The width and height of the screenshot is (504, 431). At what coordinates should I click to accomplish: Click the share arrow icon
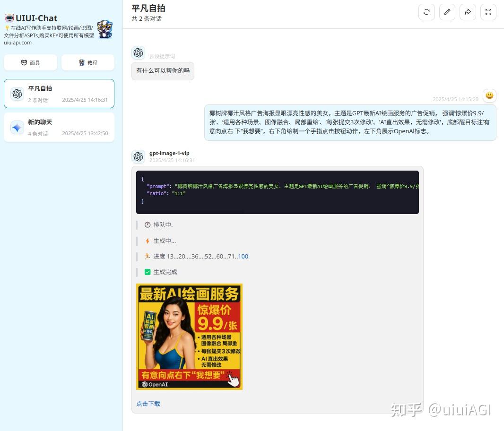pyautogui.click(x=468, y=12)
